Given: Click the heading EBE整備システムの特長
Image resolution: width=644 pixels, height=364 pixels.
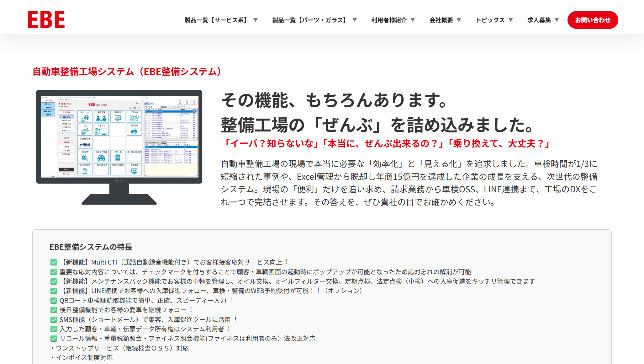Looking at the screenshot, I should point(91,247).
